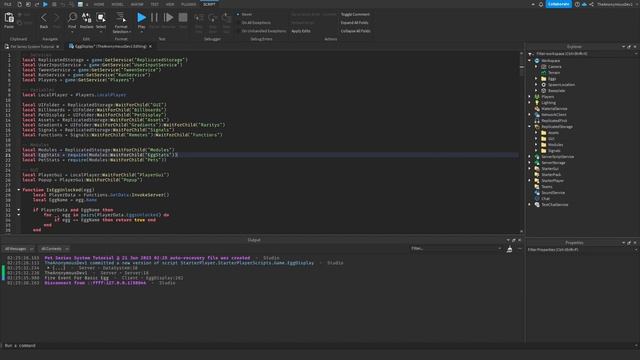Open All Contexts dropdown in Output
Screen dimensions: 640x360
54,249
